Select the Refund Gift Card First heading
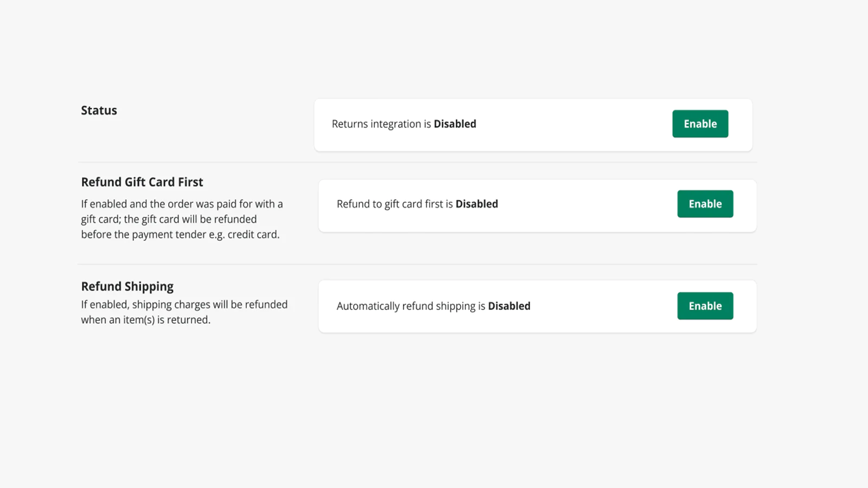Image resolution: width=868 pixels, height=488 pixels. point(142,182)
